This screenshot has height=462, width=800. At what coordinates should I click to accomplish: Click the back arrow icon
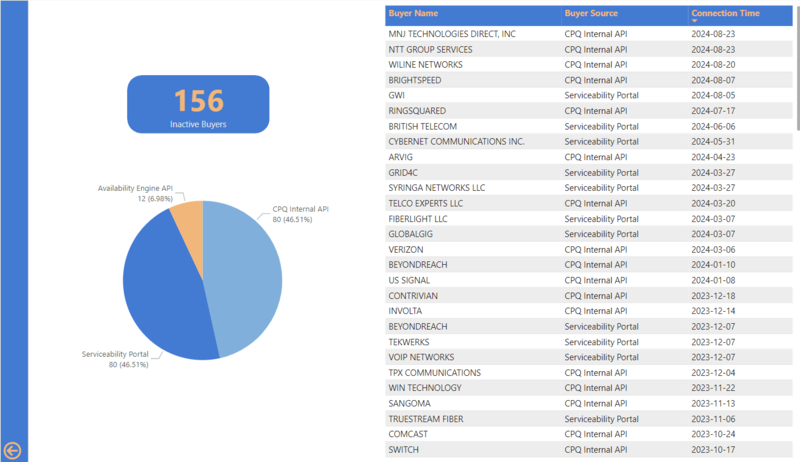[13, 450]
